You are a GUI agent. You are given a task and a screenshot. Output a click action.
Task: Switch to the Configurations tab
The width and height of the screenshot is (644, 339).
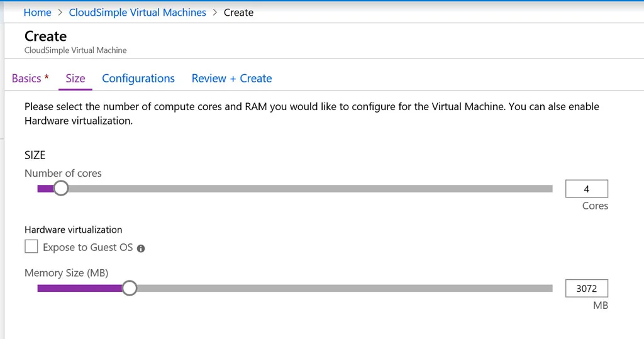click(x=138, y=79)
